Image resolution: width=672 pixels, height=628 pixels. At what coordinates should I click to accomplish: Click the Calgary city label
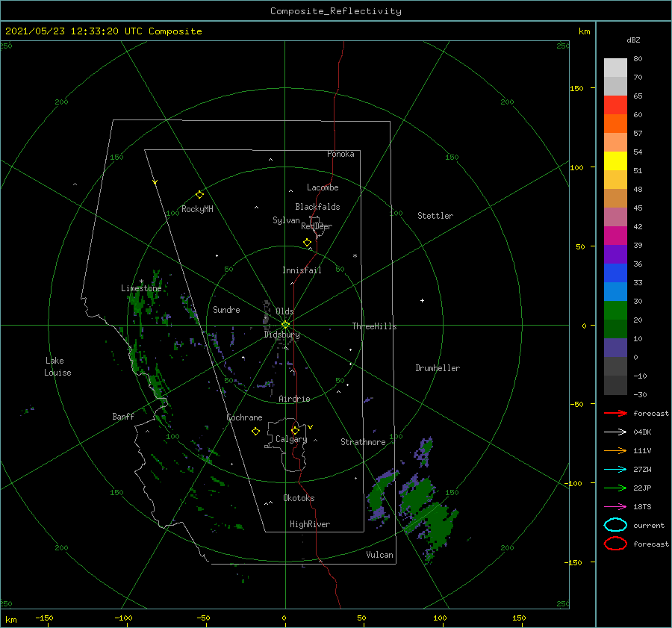(291, 439)
